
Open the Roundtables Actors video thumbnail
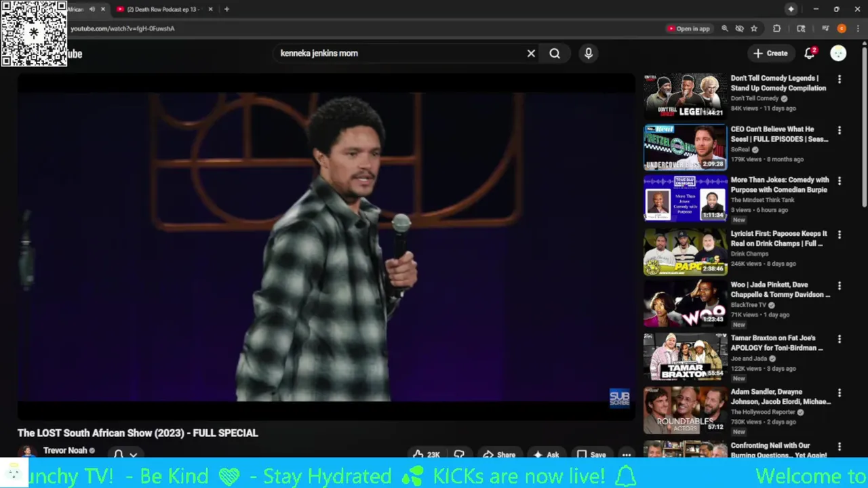click(685, 410)
